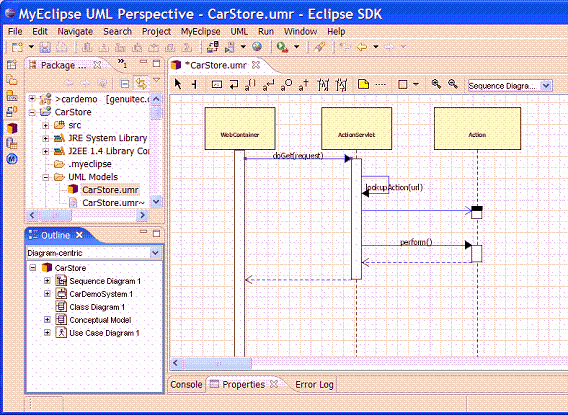This screenshot has height=415, width=568.
Task: Switch to the Error Log tab
Action: 314,385
